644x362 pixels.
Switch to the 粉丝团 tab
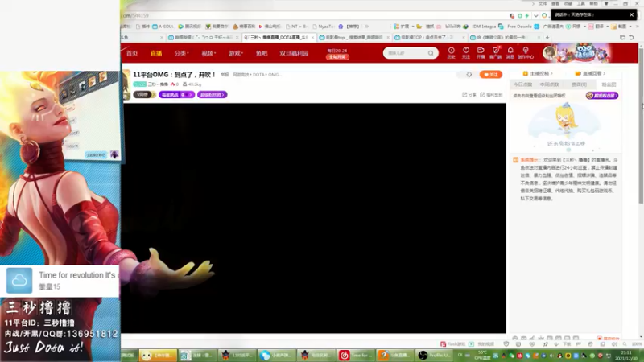click(x=609, y=84)
